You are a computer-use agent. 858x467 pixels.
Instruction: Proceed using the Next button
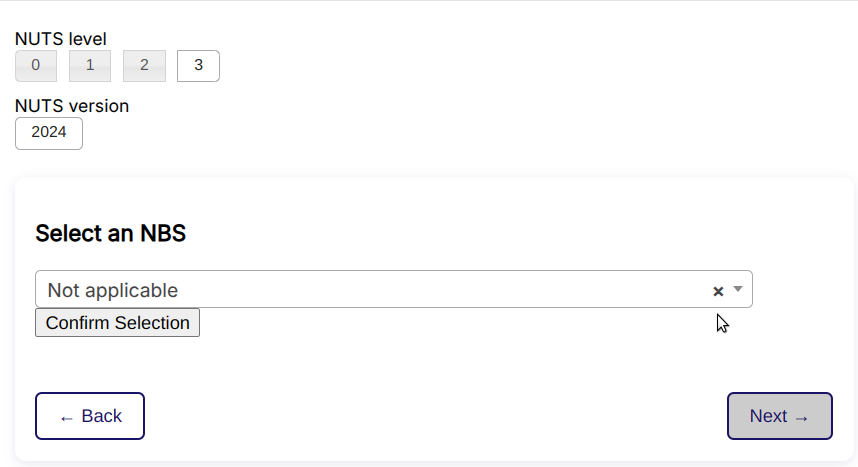tap(779, 416)
